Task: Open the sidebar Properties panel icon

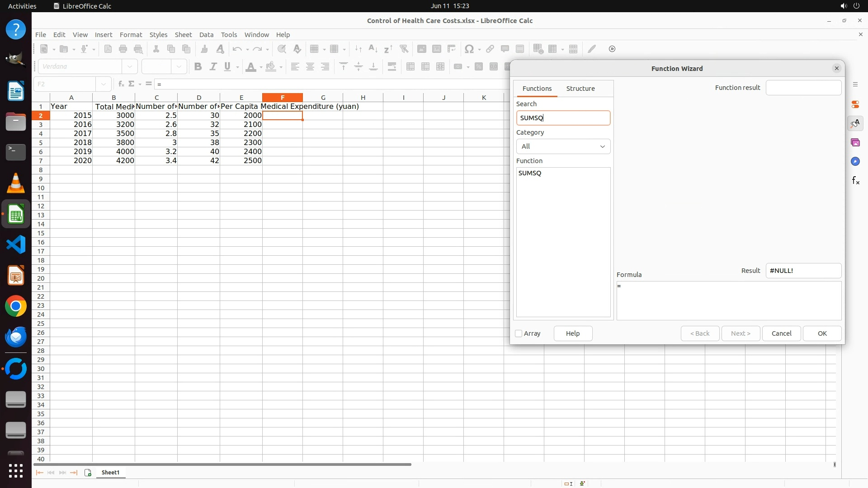Action: click(855, 104)
